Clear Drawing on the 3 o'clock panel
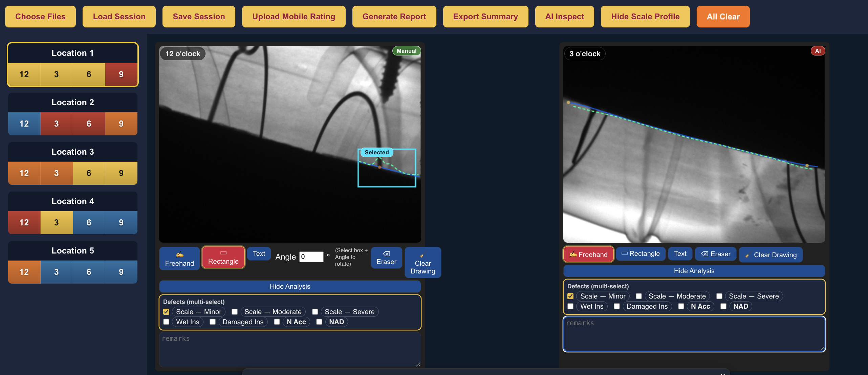 point(771,255)
